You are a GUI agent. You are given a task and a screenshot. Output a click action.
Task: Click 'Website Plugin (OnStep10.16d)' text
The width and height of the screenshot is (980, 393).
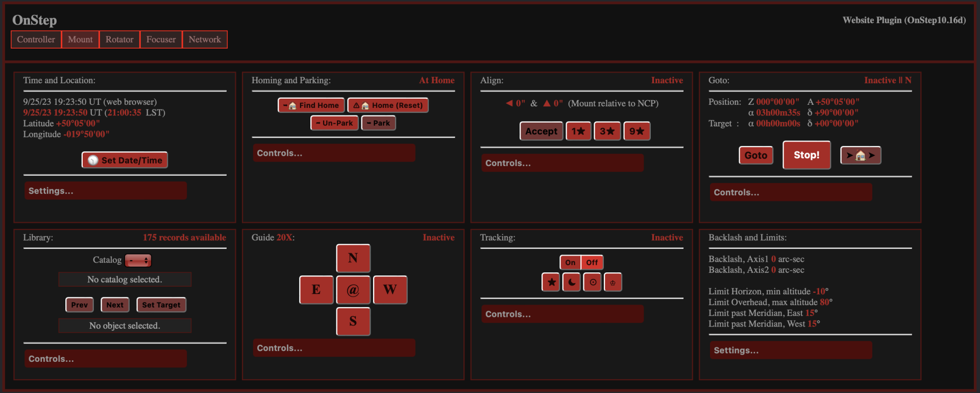pos(904,20)
